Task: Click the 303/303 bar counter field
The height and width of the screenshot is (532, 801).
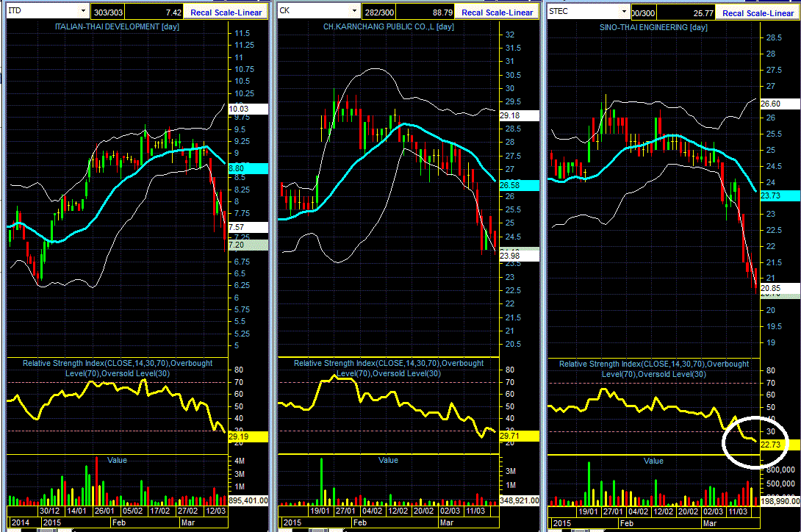Action: point(108,12)
